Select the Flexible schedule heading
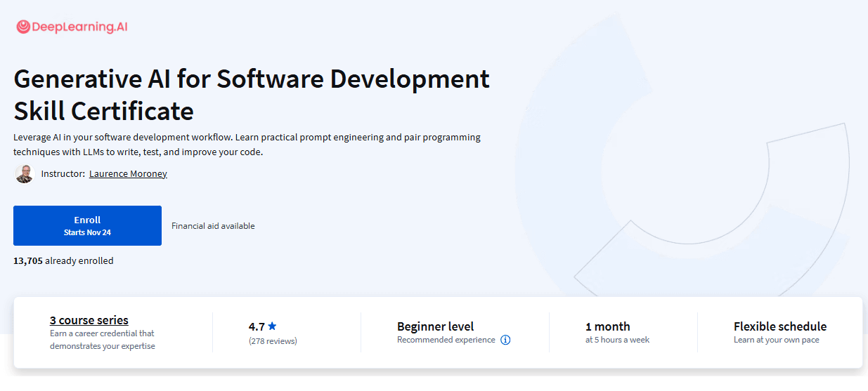Screen dimensions: 868x391 click(x=779, y=326)
